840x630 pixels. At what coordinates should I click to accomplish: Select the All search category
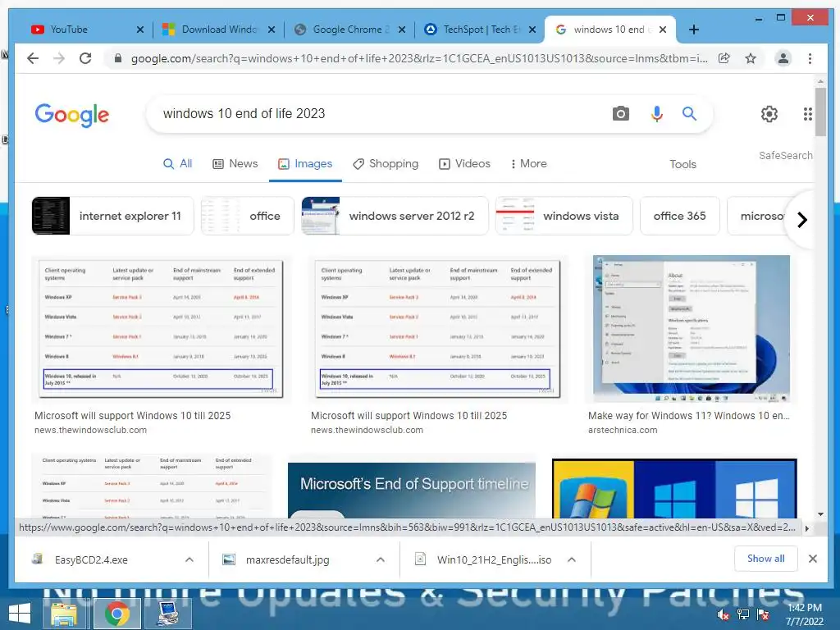(177, 164)
